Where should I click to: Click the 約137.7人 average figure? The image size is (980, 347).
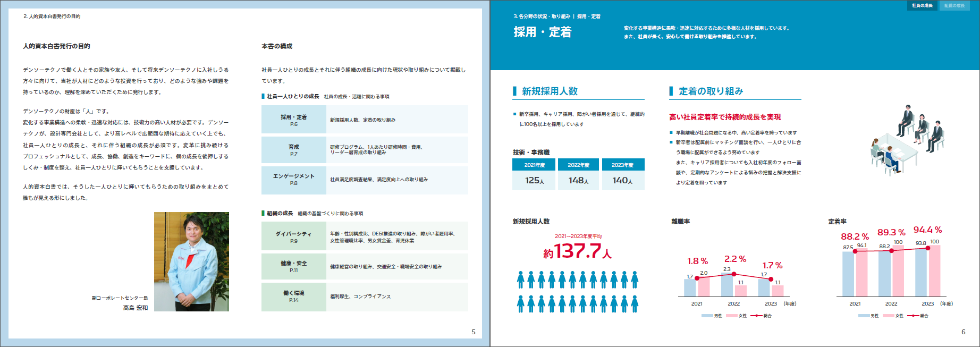pos(578,251)
